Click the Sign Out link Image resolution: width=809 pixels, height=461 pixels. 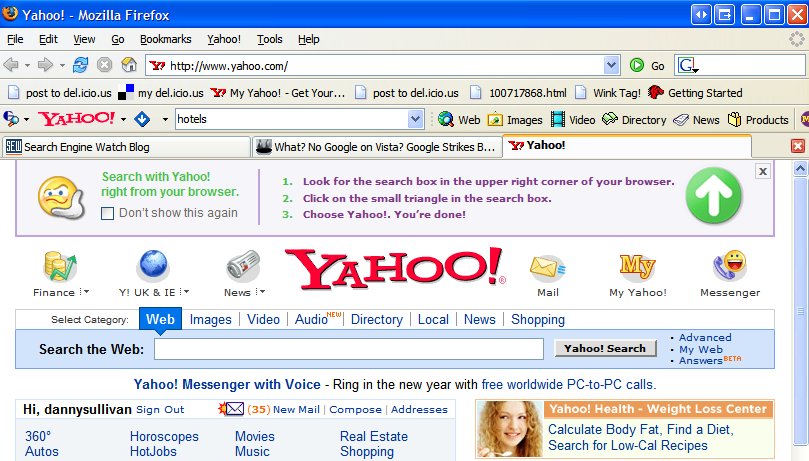click(160, 409)
